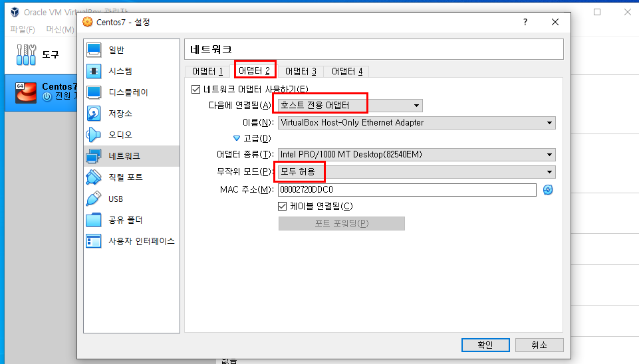639x364 pixels.
Task: Click 도구 label in VirtualBox Manager
Action: [x=51, y=54]
